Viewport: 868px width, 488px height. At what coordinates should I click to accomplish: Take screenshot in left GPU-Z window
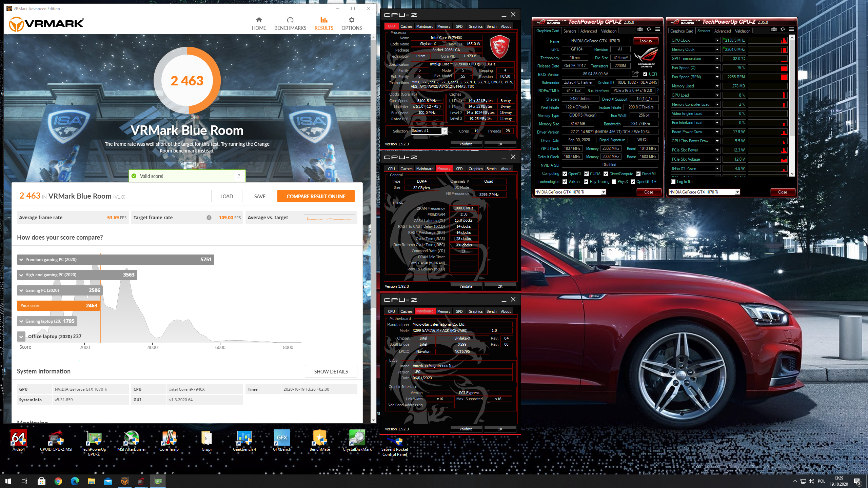tap(640, 29)
